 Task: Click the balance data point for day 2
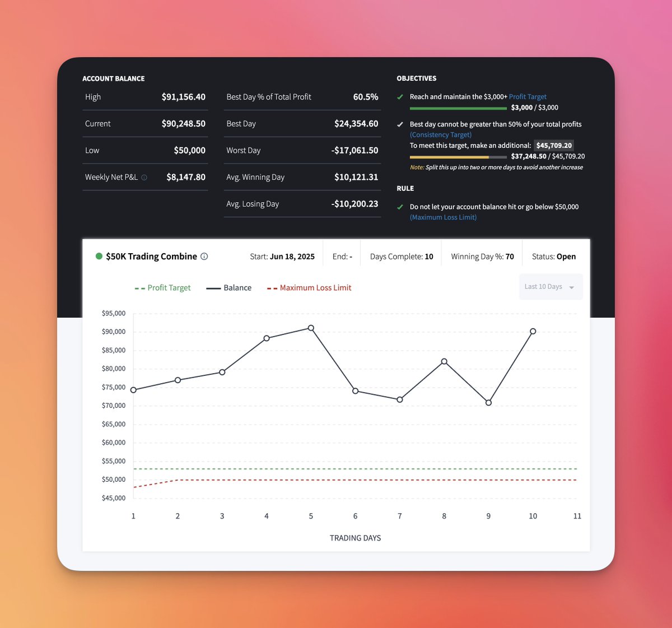click(x=178, y=380)
